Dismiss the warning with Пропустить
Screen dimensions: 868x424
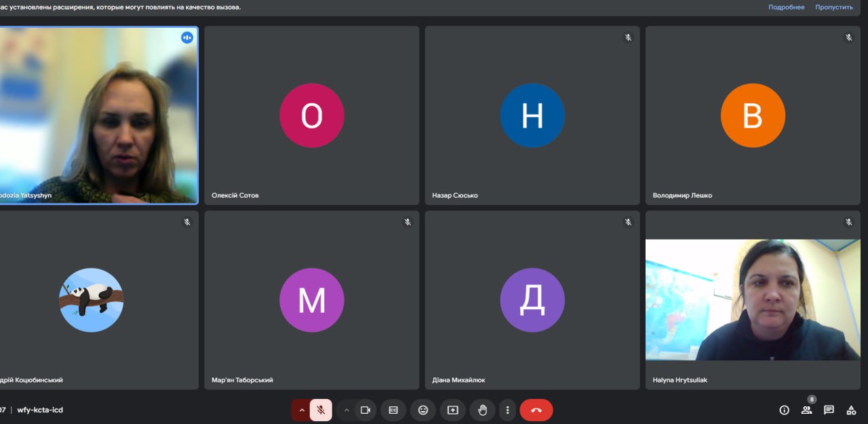(x=833, y=7)
